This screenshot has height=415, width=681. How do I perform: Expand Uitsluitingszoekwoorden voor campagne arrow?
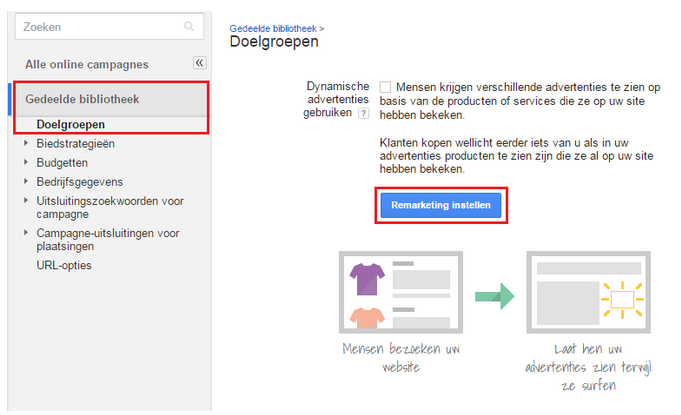click(26, 200)
